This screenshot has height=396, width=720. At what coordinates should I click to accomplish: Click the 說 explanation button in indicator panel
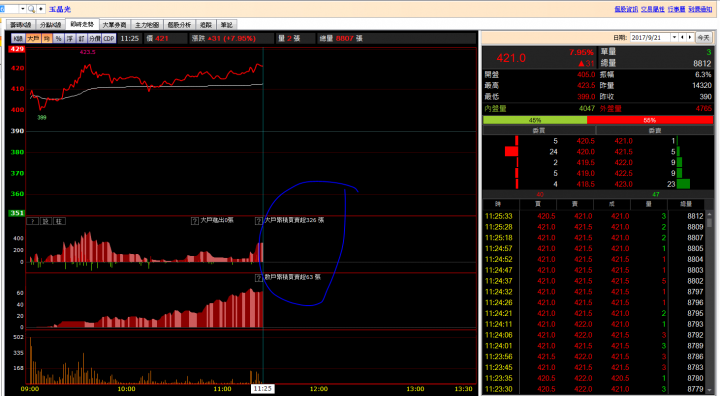[x=46, y=221]
